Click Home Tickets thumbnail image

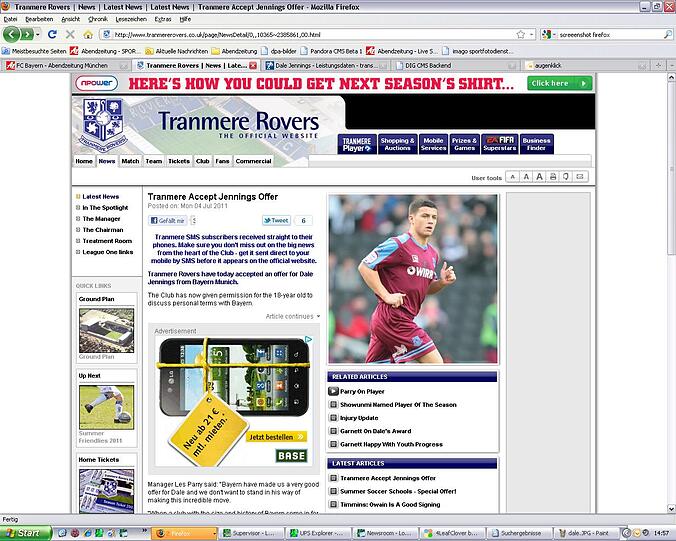[x=106, y=491]
